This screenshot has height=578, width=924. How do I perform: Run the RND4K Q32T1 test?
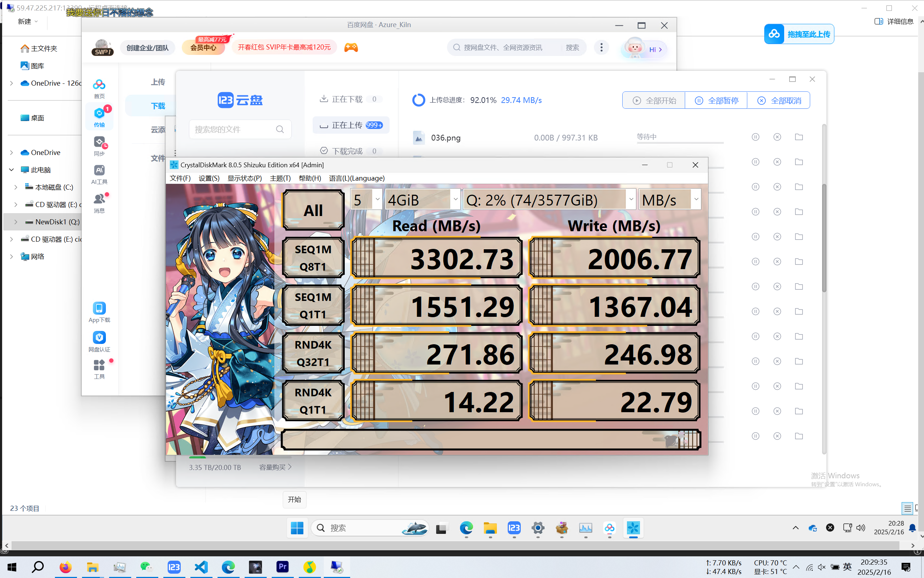click(x=313, y=353)
